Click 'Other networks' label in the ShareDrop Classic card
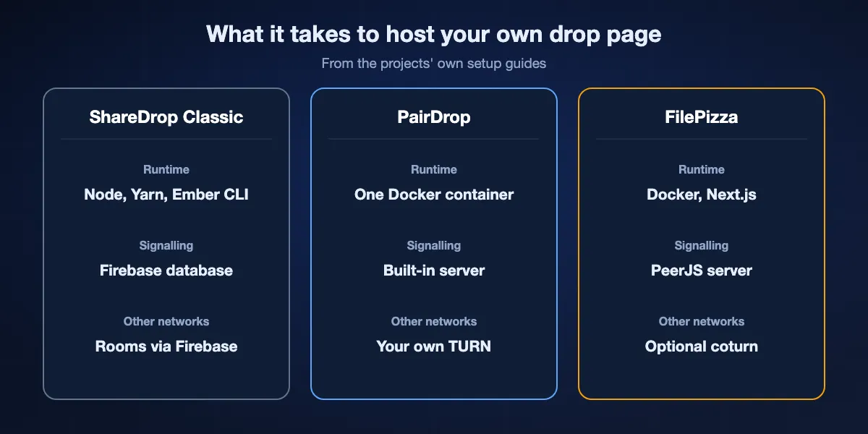The height and width of the screenshot is (434, 868). point(166,321)
